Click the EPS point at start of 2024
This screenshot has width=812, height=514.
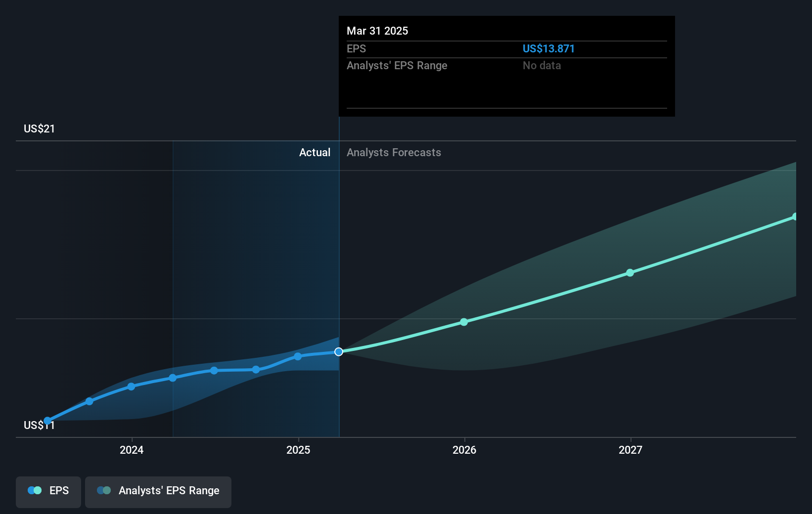[131, 386]
